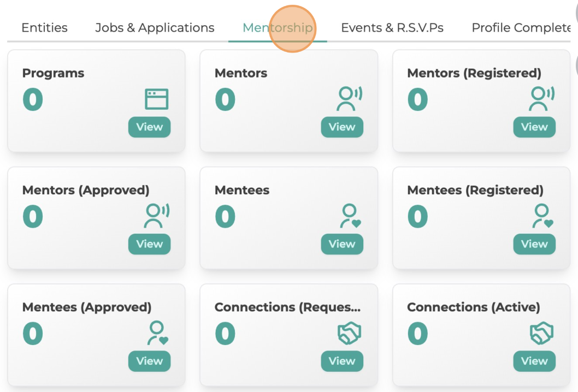578x392 pixels.
Task: Open View for Connections (Active)
Action: click(534, 361)
